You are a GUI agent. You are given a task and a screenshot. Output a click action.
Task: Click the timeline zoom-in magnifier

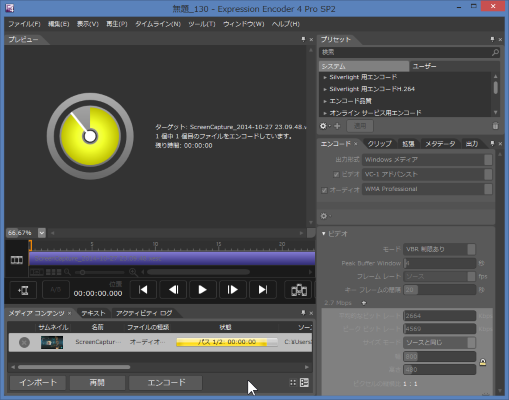coord(133,272)
